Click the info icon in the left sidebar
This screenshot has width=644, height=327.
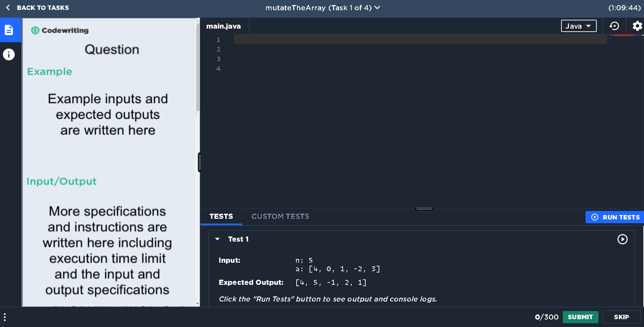(x=8, y=54)
